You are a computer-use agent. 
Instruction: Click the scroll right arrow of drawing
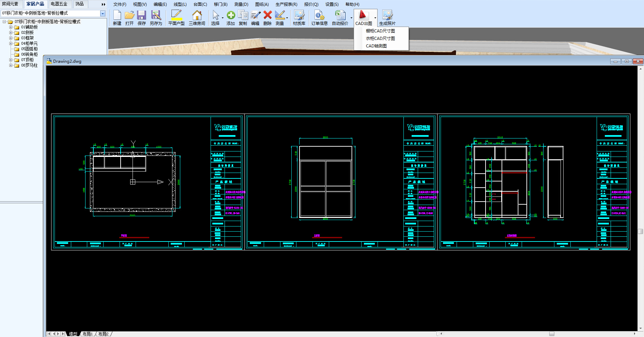[x=634, y=334]
